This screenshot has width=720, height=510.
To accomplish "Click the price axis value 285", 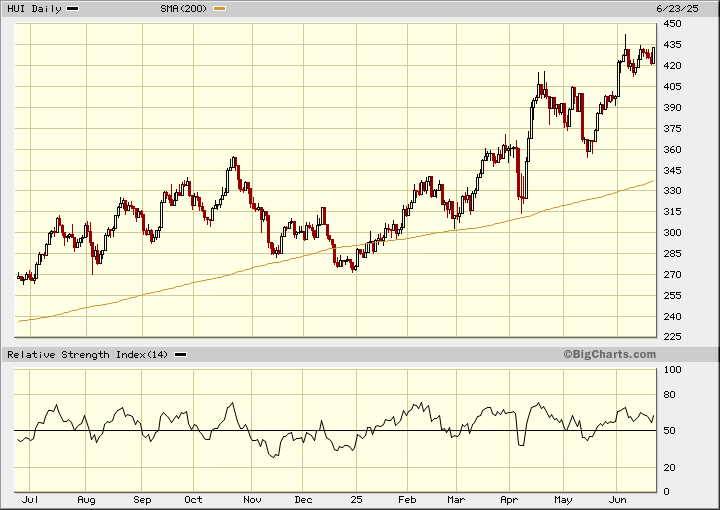I will [x=672, y=253].
